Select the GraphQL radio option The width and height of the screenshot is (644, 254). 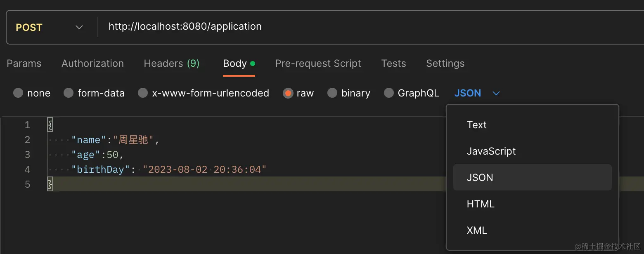pyautogui.click(x=389, y=93)
